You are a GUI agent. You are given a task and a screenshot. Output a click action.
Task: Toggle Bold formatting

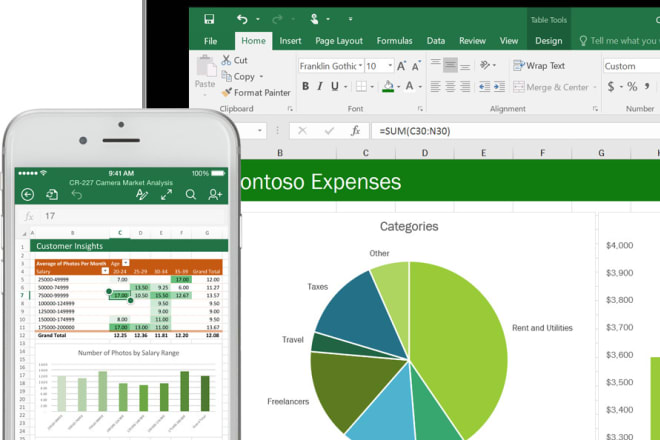click(x=305, y=87)
